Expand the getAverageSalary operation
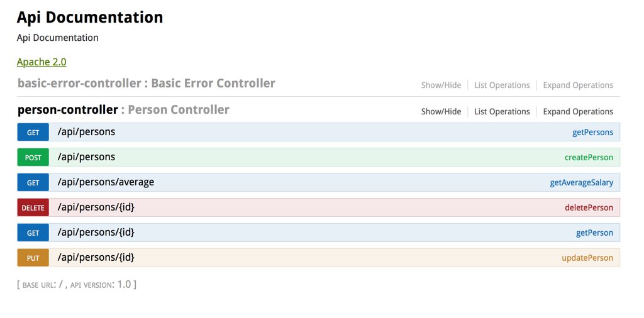Image resolution: width=644 pixels, height=318 pixels. (581, 183)
